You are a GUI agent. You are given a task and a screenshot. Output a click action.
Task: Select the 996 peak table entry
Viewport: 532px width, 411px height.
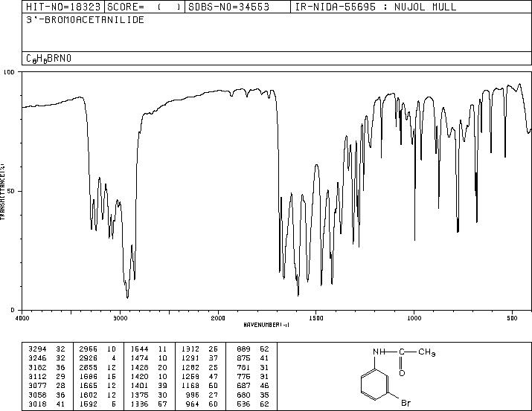tap(202, 395)
